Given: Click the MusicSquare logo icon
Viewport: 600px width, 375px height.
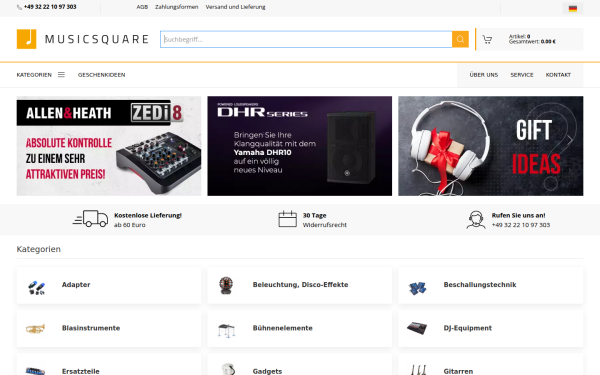Looking at the screenshot, I should (x=26, y=39).
